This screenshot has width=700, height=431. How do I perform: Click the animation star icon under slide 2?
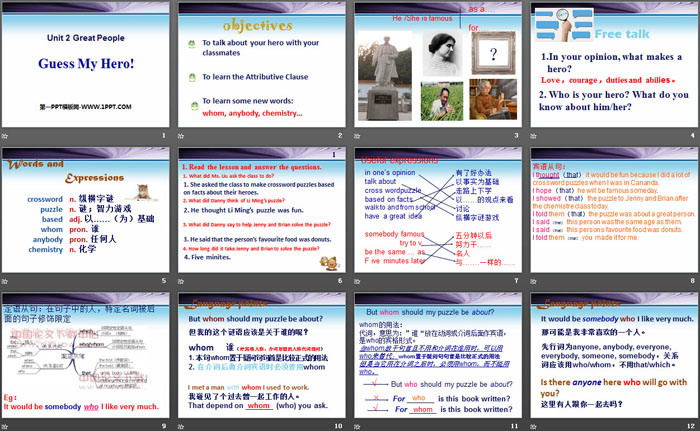click(x=181, y=136)
